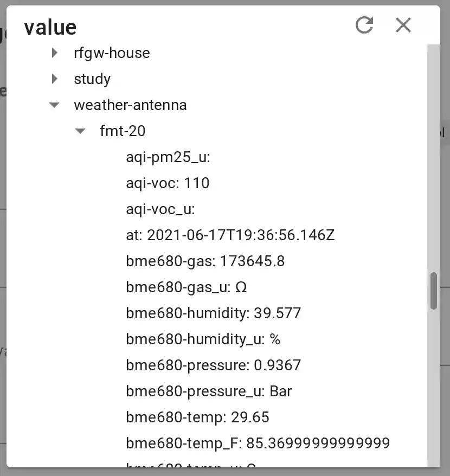Collapse the fmt-20 subtree
450x476 pixels.
80,131
